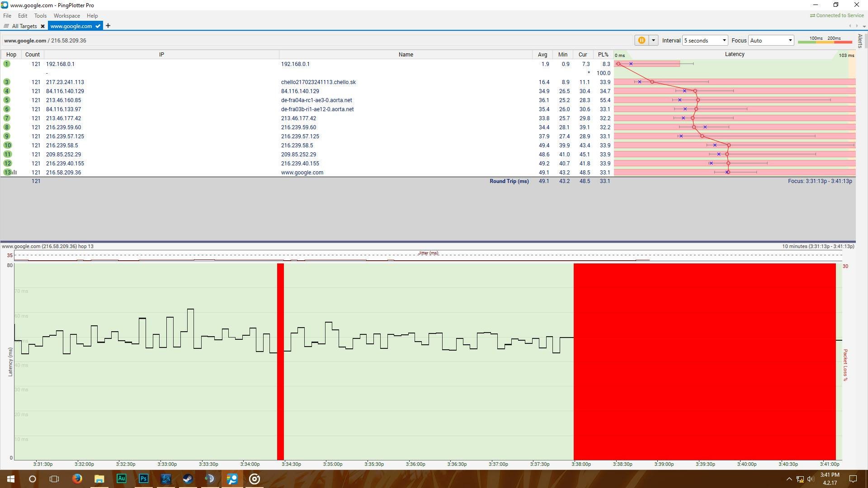Click the tab list overflow arrow

tap(864, 26)
